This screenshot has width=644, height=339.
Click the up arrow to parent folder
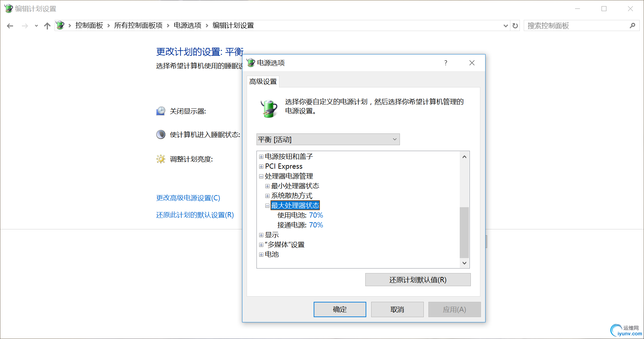click(x=47, y=26)
